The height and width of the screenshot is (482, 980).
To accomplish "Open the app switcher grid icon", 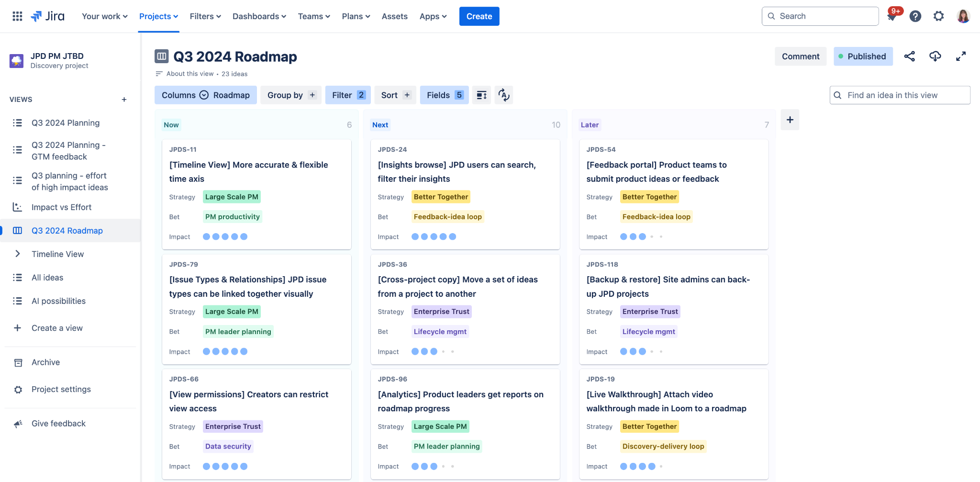I will point(17,16).
